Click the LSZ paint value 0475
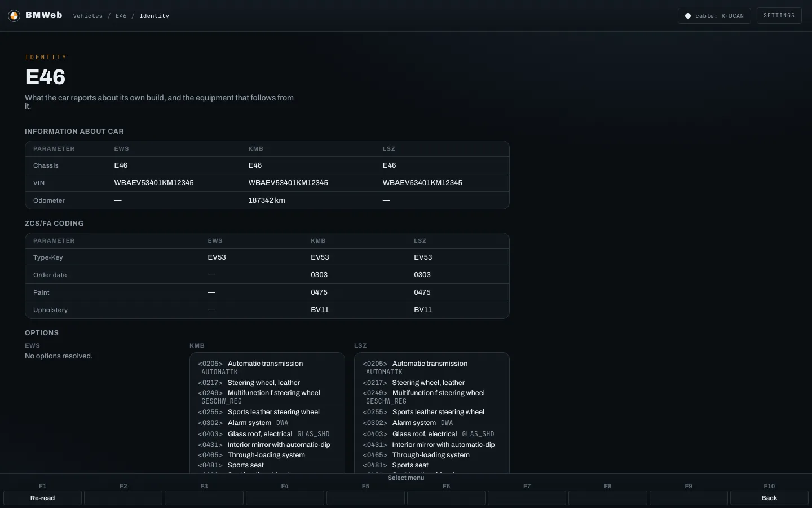The width and height of the screenshot is (812, 508). 422,292
